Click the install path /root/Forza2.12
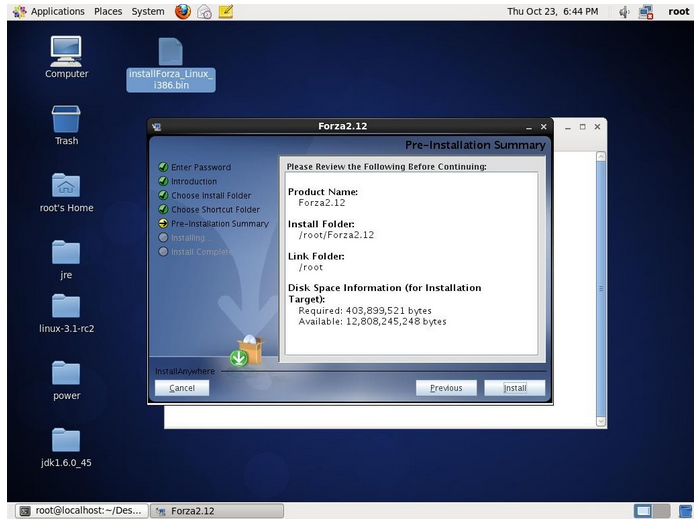The image size is (698, 531). pyautogui.click(x=336, y=235)
